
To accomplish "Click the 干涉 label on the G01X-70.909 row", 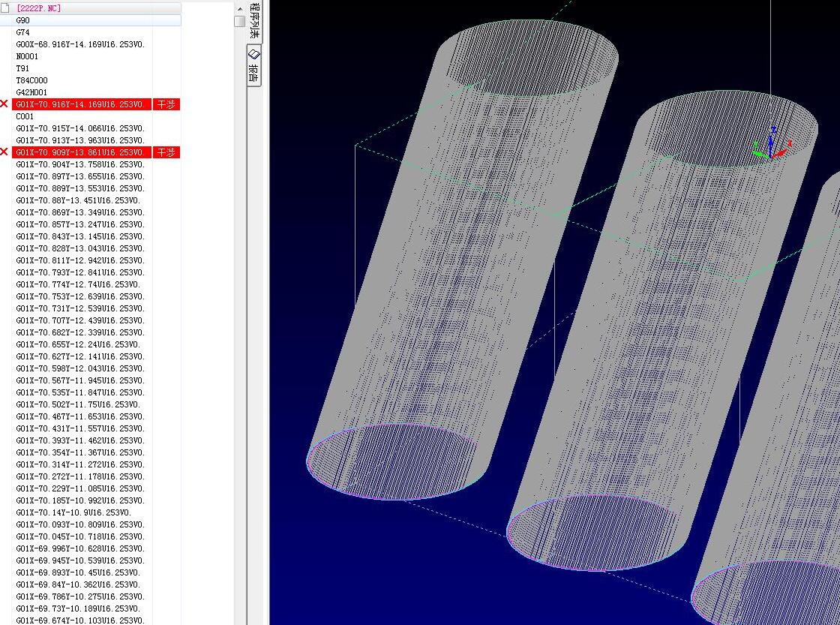I will click(x=166, y=152).
